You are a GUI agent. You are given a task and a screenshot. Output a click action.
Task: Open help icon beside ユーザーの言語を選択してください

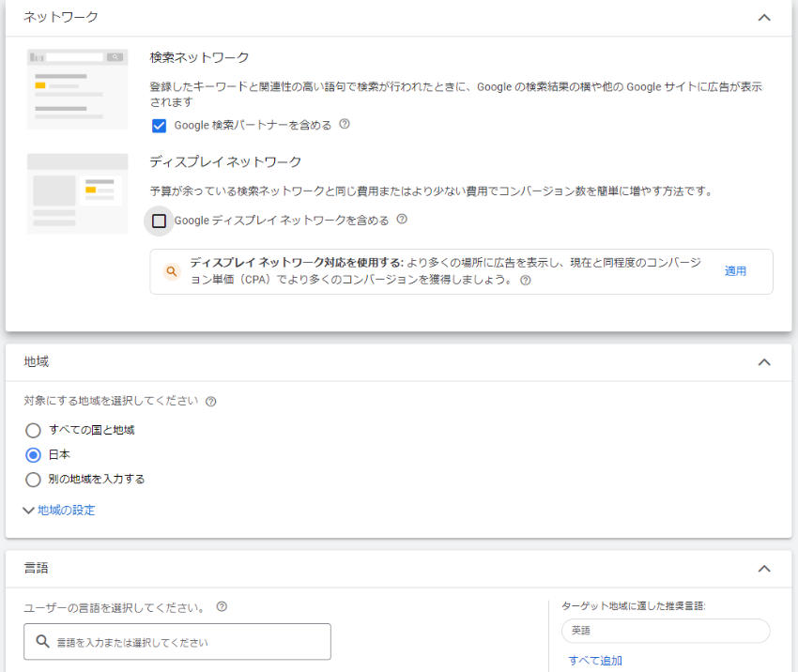click(222, 607)
